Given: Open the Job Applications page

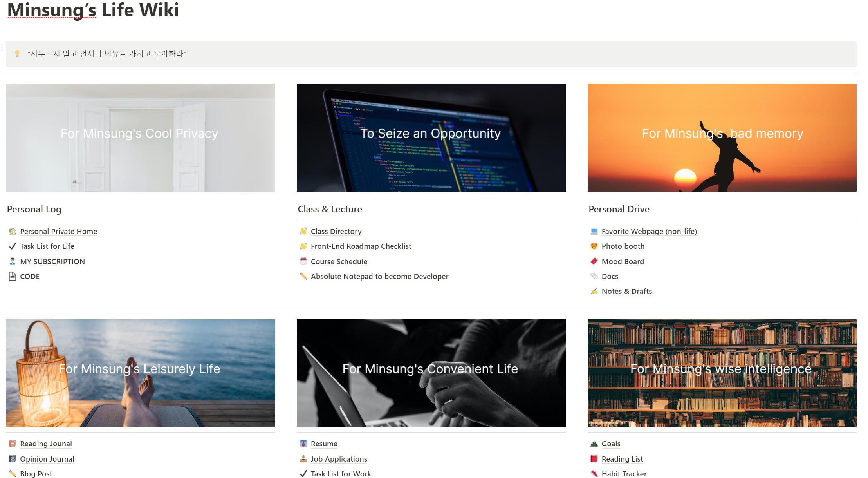Looking at the screenshot, I should tap(339, 459).
